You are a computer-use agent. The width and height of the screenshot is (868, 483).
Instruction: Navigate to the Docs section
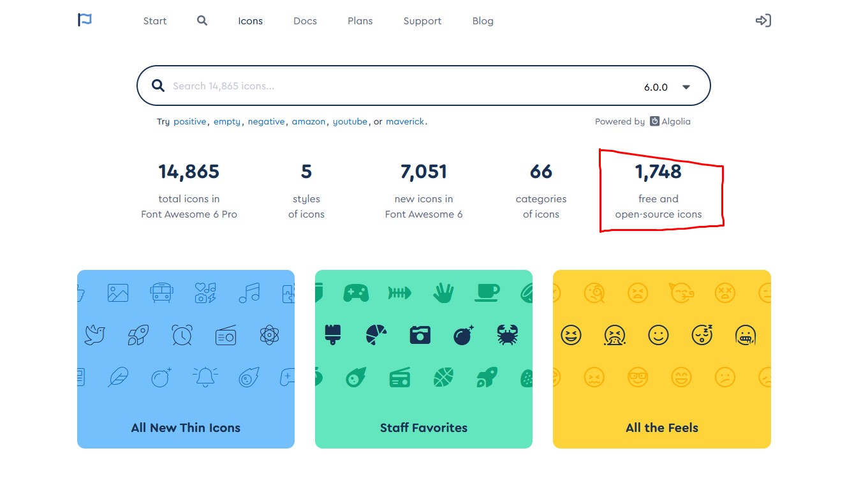tap(305, 20)
